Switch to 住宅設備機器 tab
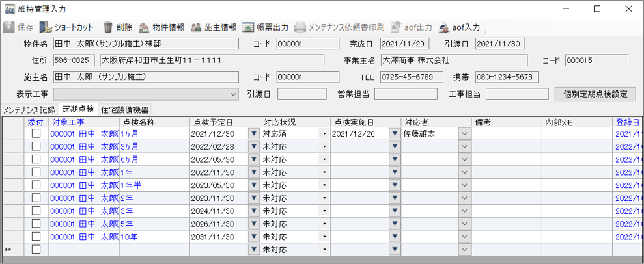This screenshot has height=264, width=644. [125, 109]
